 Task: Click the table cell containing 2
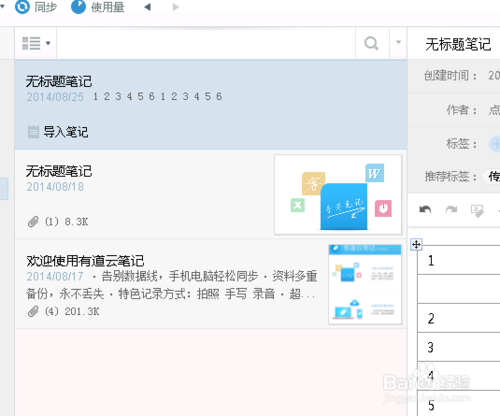(459, 318)
